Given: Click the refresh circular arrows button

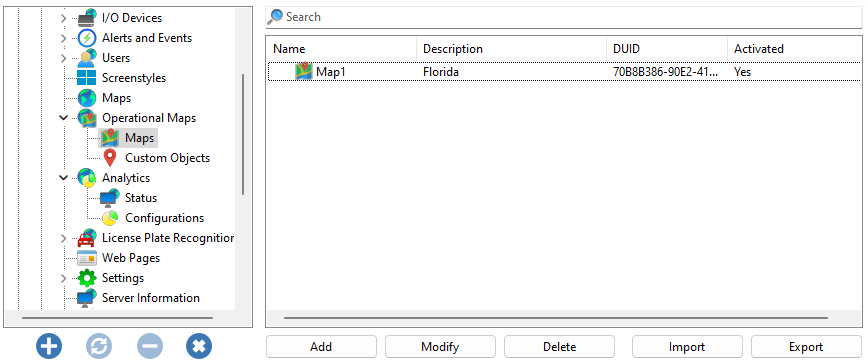Looking at the screenshot, I should tap(99, 346).
